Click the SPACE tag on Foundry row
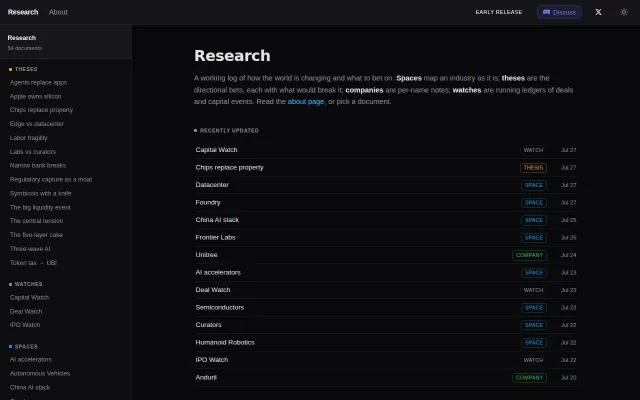Screen dimensions: 640x400 533,202
